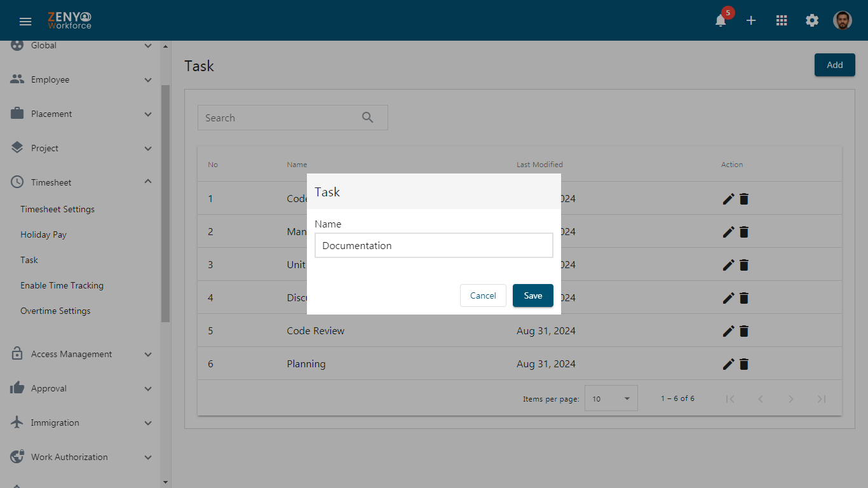Click the Name field containing Documentation
Screen dimensions: 868x488
click(x=434, y=245)
